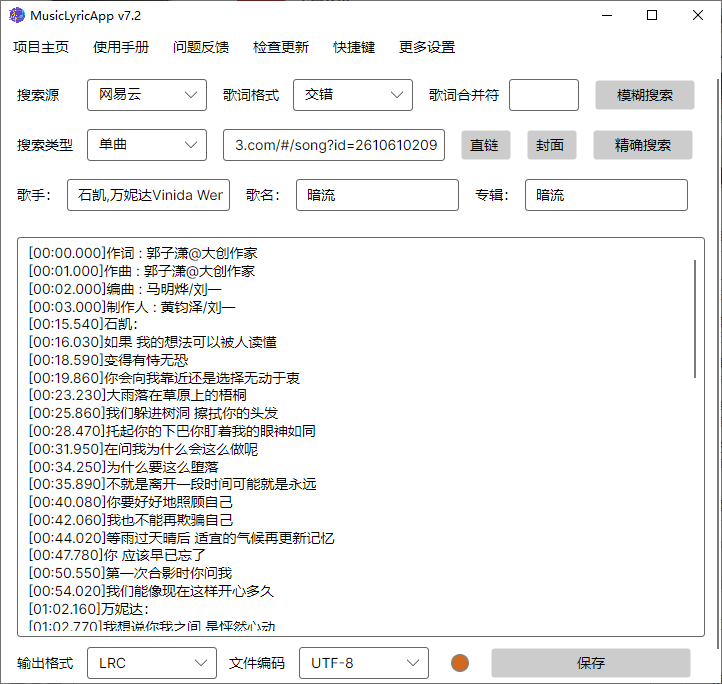Open the 项目主页 menu item
Screen dimensions: 722x684
point(41,47)
